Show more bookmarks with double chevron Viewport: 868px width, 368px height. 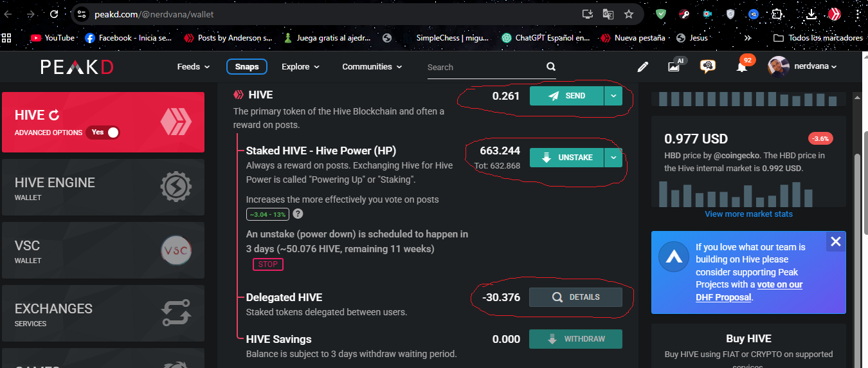pos(748,38)
